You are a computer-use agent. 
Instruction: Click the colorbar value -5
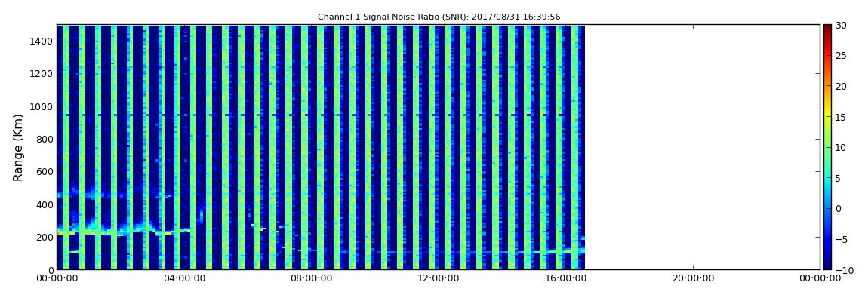tap(842, 239)
